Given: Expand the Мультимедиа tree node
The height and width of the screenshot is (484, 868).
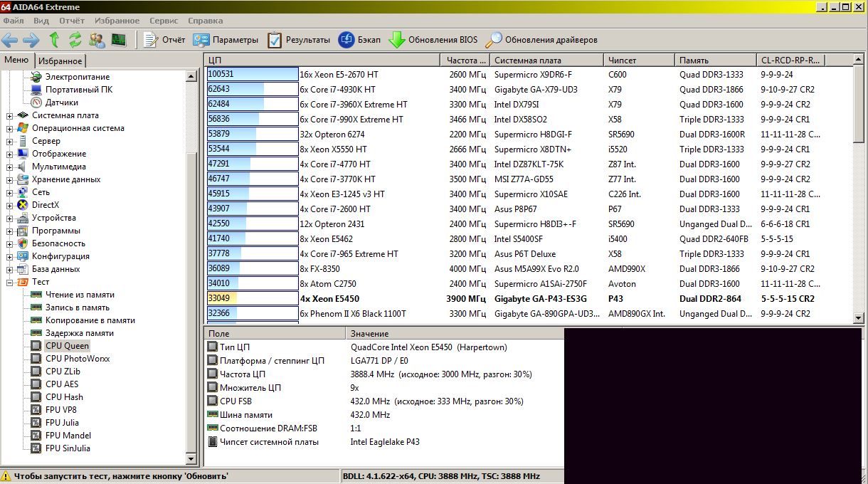Looking at the screenshot, I should 9,167.
